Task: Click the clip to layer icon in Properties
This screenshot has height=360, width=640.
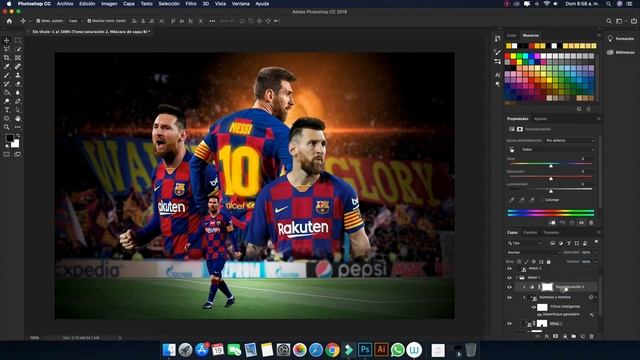Action: tap(552, 223)
